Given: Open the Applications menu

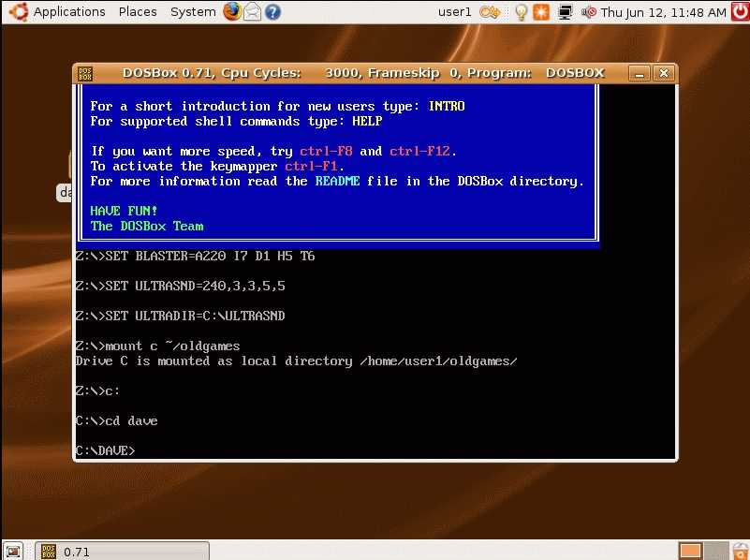Looking at the screenshot, I should tap(69, 11).
